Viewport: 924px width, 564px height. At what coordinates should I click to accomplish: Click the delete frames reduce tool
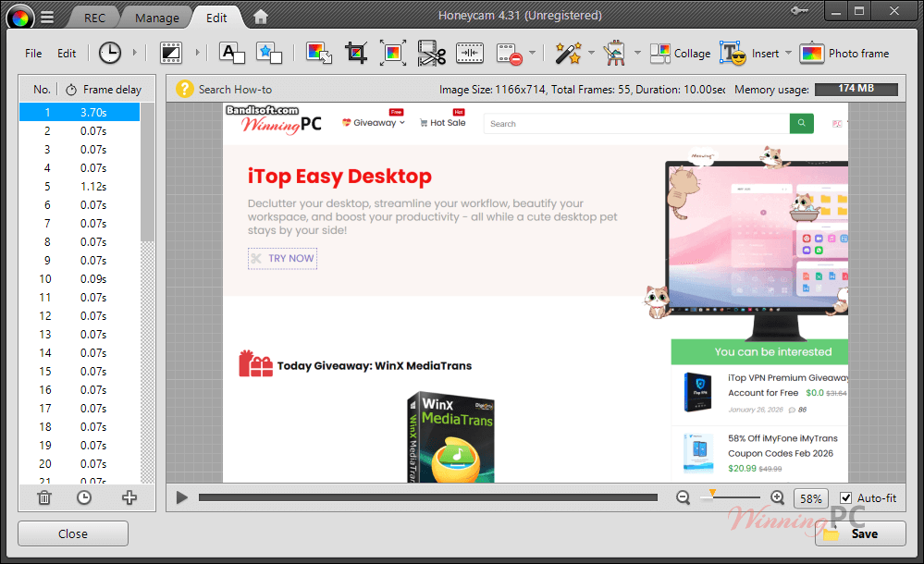pos(509,54)
